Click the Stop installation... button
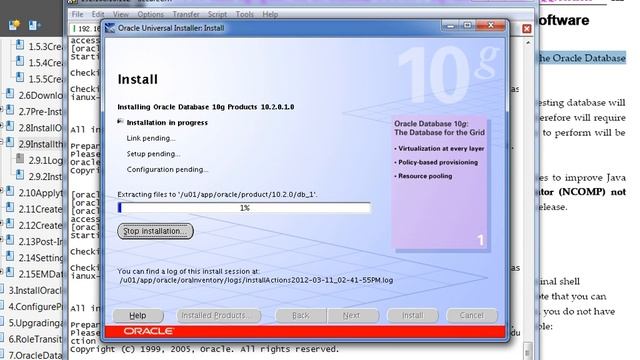 click(x=155, y=231)
